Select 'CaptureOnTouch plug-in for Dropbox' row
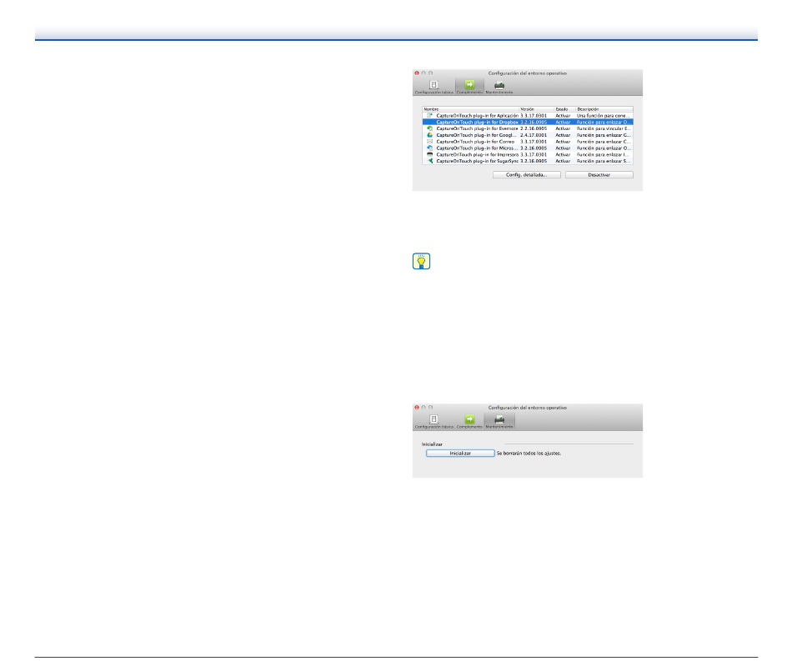 click(528, 123)
